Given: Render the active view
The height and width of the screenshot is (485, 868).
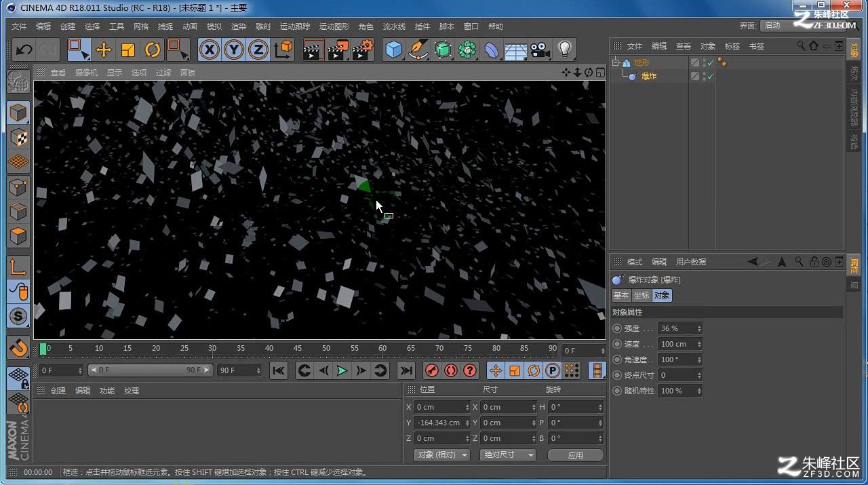Looking at the screenshot, I should (x=313, y=50).
